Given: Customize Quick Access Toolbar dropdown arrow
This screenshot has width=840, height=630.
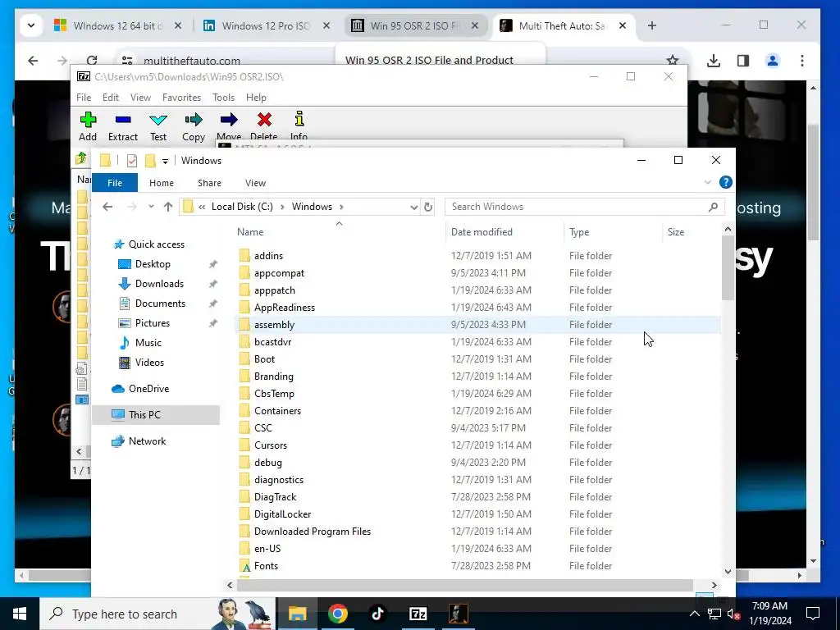Looking at the screenshot, I should [x=165, y=162].
